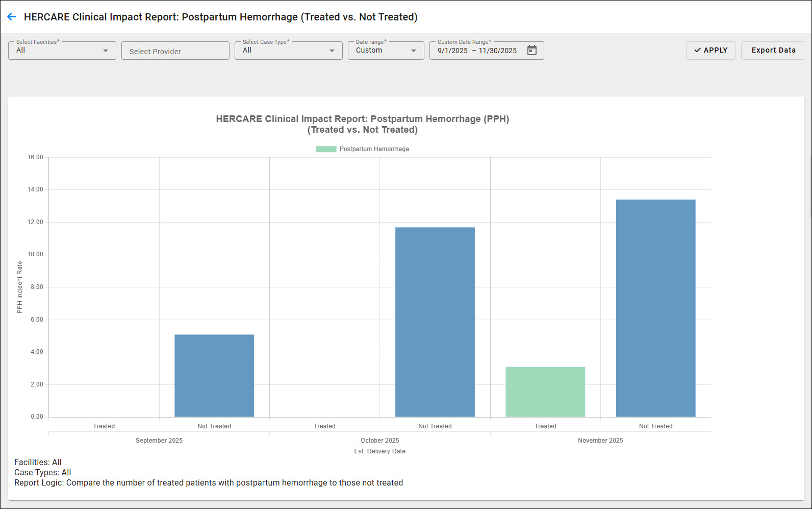Click the PPH Incident Rate axis title
Screen dimensions: 812x509
coord(20,287)
